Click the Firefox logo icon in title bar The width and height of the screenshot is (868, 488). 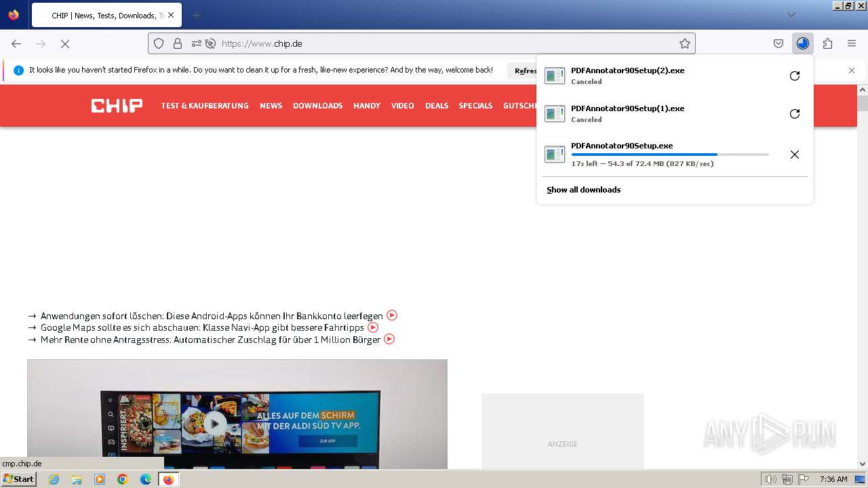14,15
